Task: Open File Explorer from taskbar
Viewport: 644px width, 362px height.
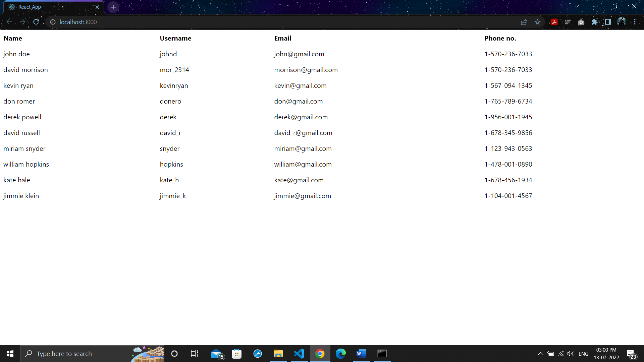Action: 278,354
